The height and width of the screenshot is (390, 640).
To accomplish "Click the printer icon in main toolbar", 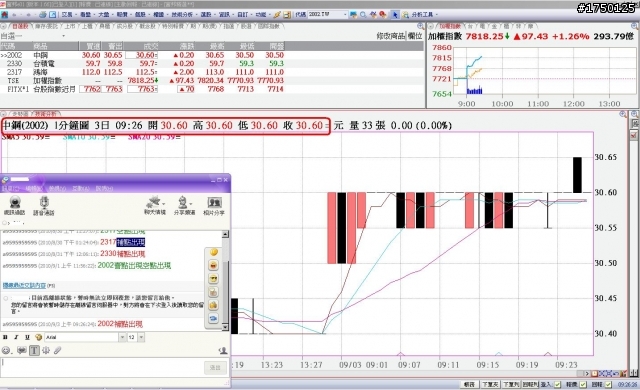I will (42, 15).
